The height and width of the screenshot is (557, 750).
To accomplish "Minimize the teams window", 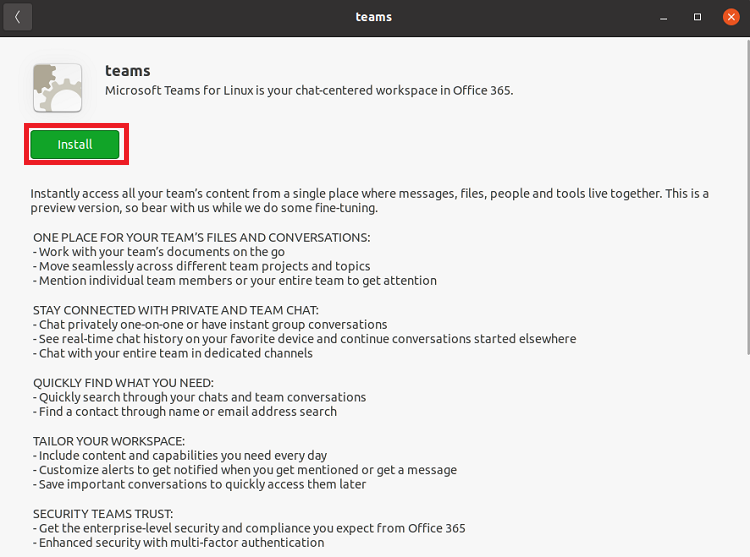I will pyautogui.click(x=663, y=17).
